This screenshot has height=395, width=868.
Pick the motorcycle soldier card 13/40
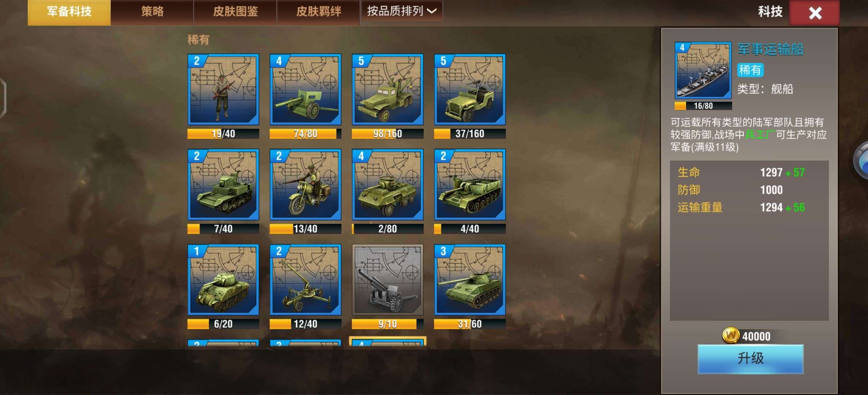coord(305,185)
